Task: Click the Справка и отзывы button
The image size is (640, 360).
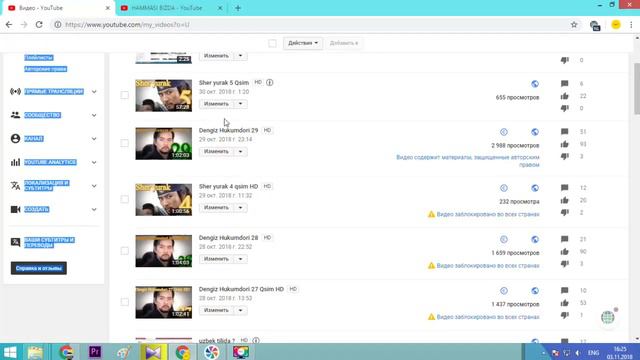Action: tap(39, 268)
